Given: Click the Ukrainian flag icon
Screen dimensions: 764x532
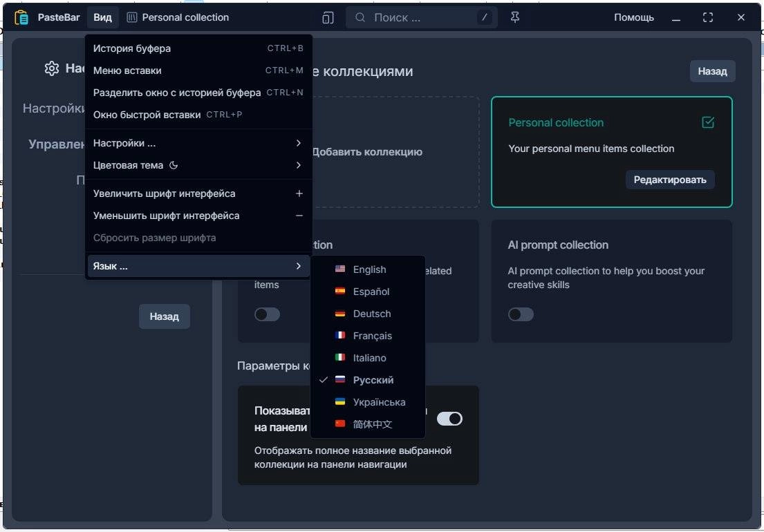Looking at the screenshot, I should click(340, 401).
